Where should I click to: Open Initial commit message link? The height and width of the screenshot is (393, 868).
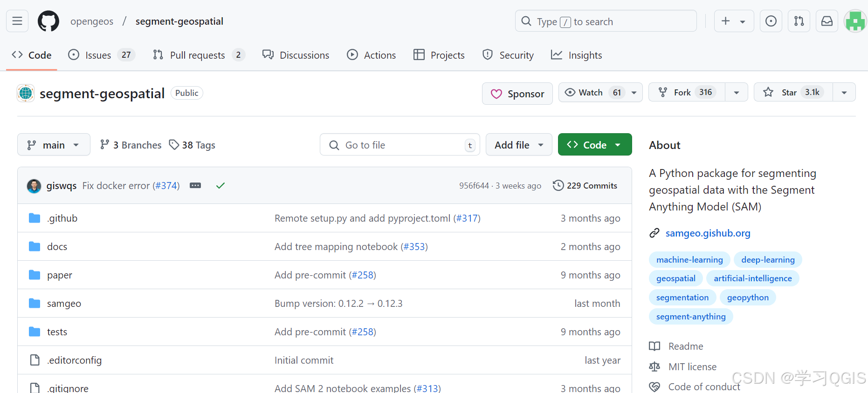pos(304,360)
